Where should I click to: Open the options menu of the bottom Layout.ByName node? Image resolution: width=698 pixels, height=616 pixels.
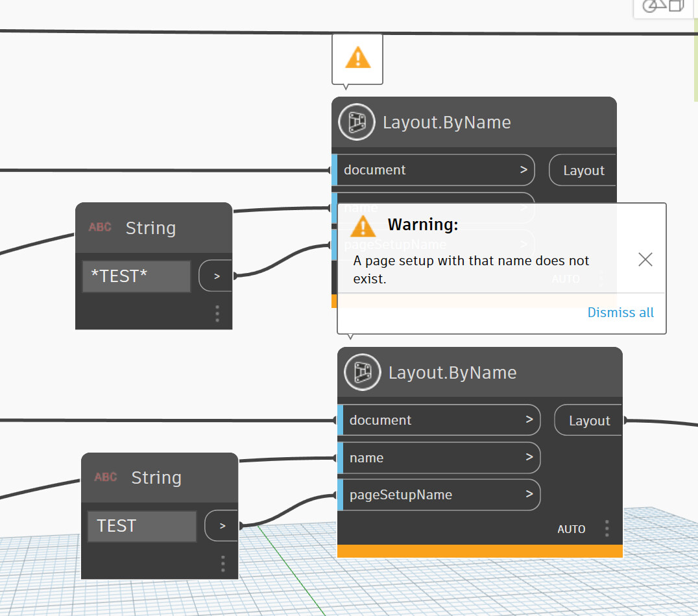tap(607, 528)
